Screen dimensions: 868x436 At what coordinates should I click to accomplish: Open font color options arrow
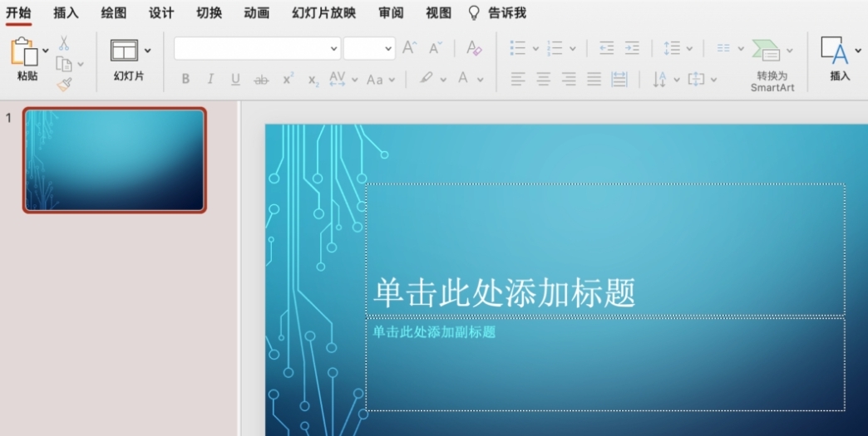click(480, 80)
